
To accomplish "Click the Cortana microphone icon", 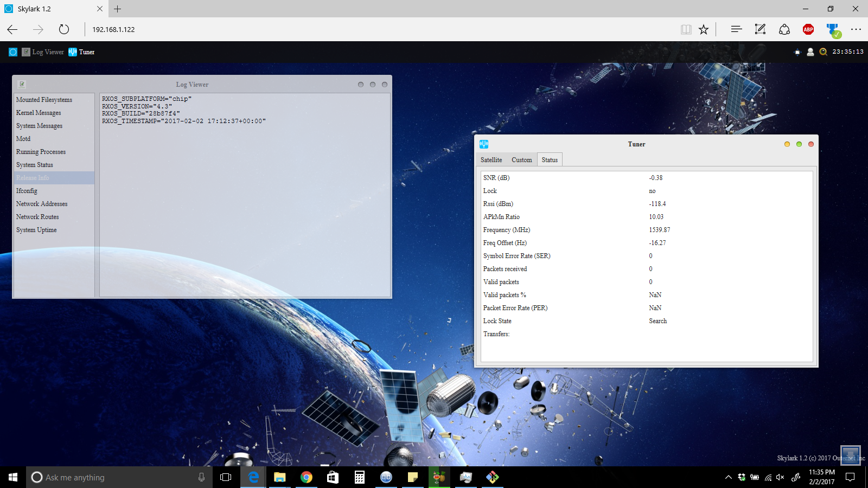I will pos(201,477).
